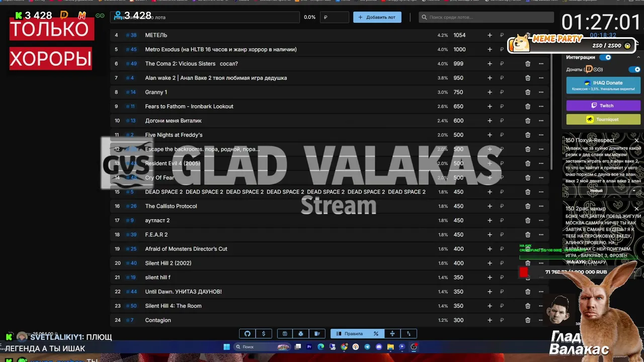The width and height of the screenshot is (644, 362).
Task: Click plus on Догони меня Виталик lot
Action: [x=490, y=121]
